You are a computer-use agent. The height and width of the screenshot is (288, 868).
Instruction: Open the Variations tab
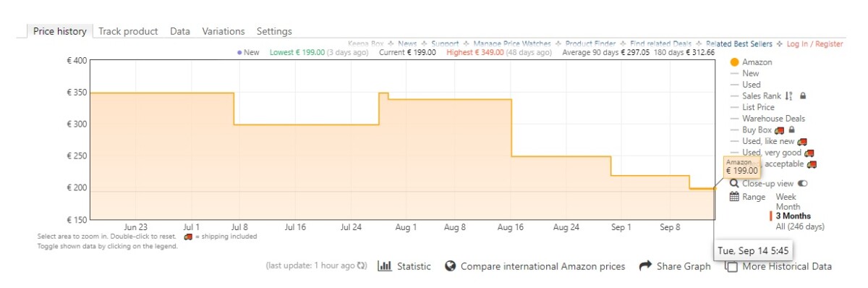point(224,31)
